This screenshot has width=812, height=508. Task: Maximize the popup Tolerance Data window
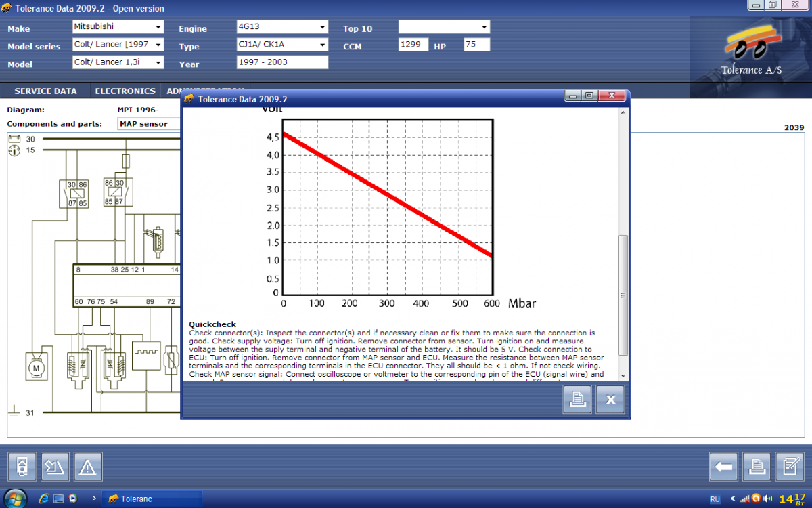click(589, 96)
